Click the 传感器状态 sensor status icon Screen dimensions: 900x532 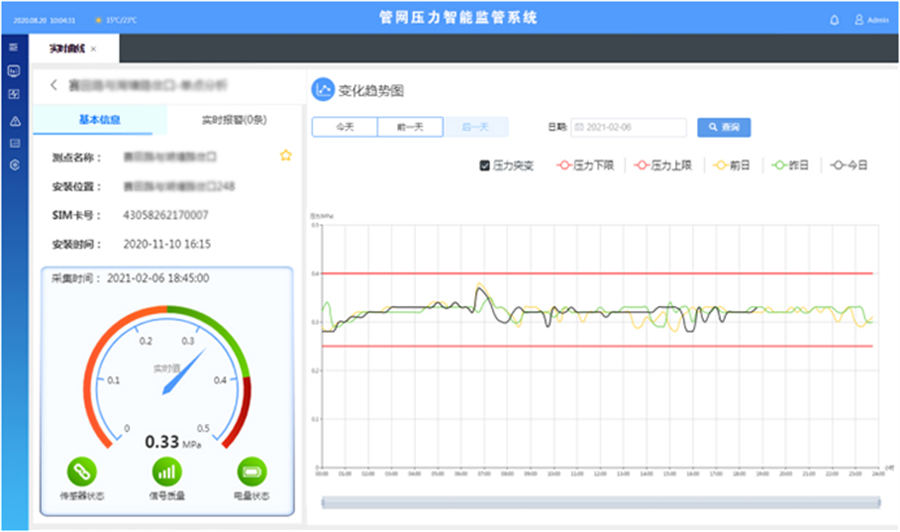point(82,472)
